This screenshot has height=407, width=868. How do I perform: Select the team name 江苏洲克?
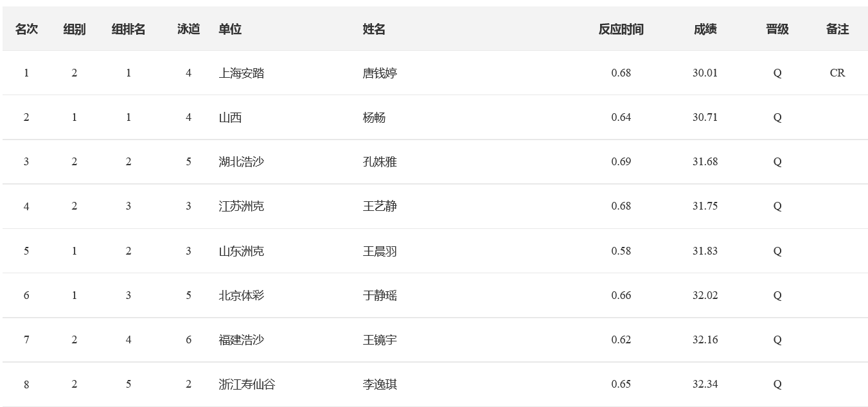(x=242, y=206)
